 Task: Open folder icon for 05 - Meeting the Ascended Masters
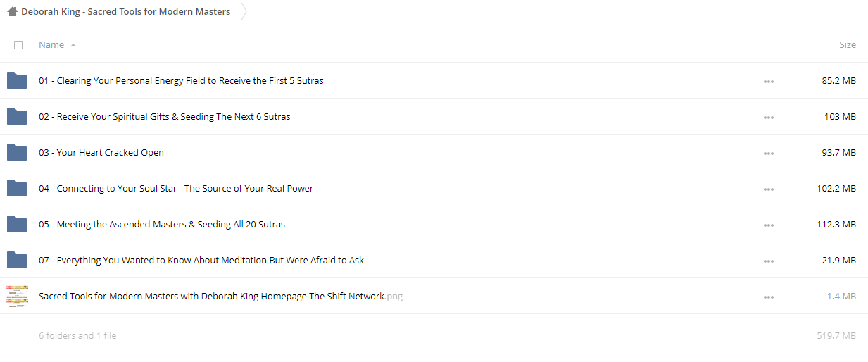[17, 224]
